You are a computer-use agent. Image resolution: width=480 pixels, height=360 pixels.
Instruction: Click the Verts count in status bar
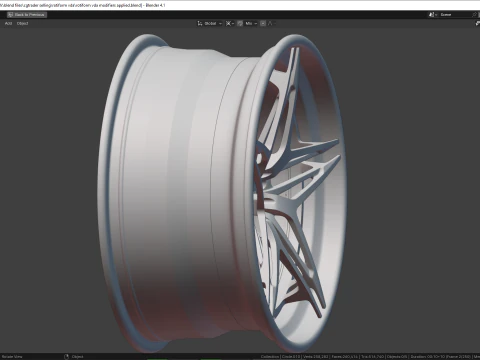(x=316, y=357)
